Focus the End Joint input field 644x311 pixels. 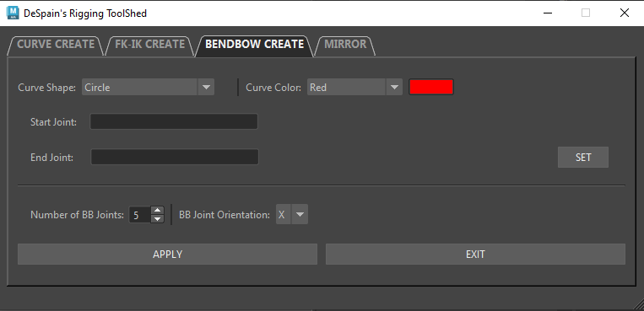coord(175,157)
